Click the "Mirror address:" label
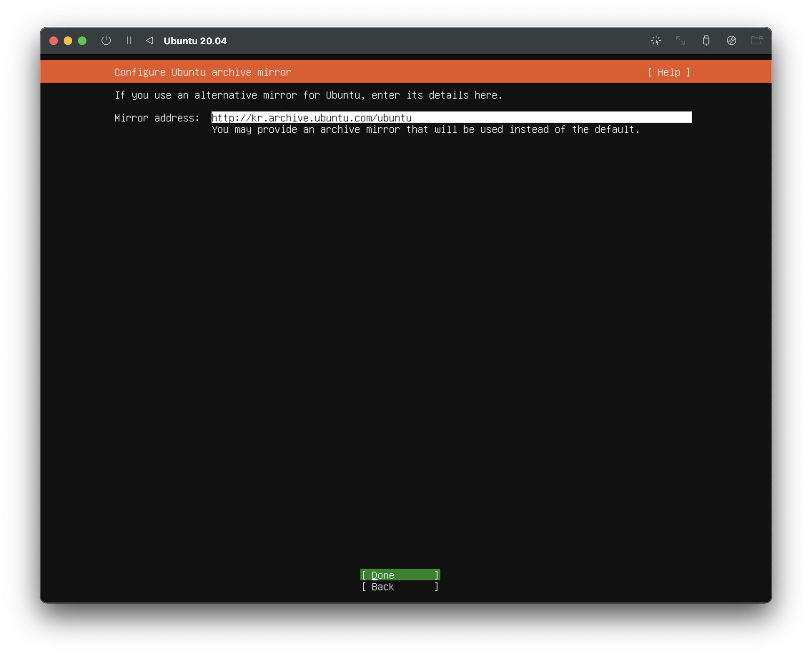Image resolution: width=812 pixels, height=656 pixels. (x=157, y=118)
